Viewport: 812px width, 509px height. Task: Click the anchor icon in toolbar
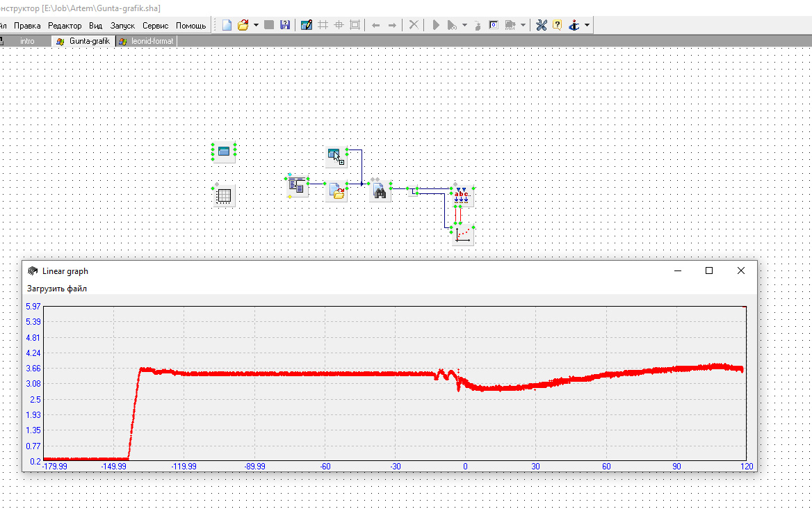[x=574, y=25]
